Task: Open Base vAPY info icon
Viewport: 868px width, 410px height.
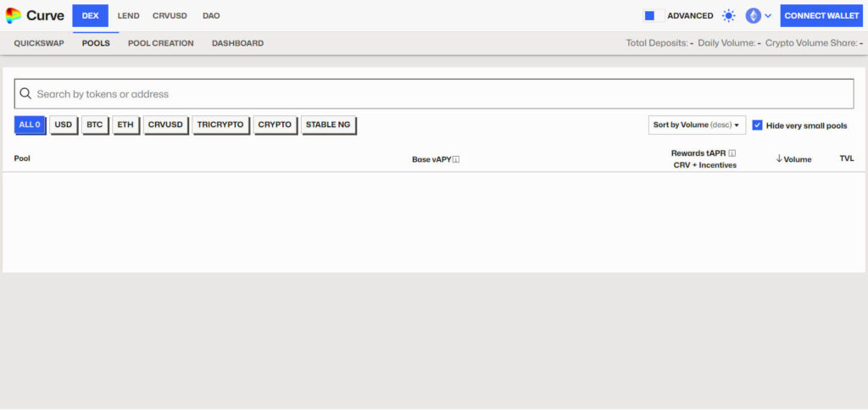Action: [456, 159]
